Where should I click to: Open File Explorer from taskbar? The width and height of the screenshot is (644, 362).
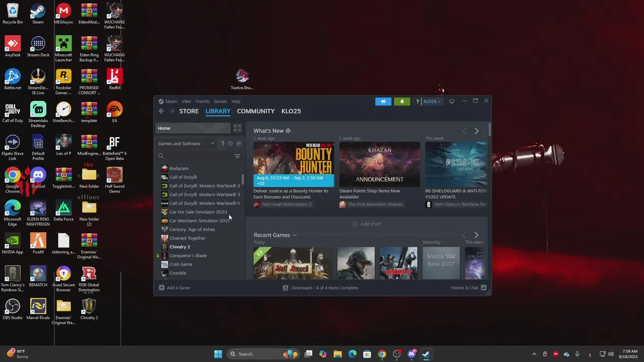click(338, 354)
